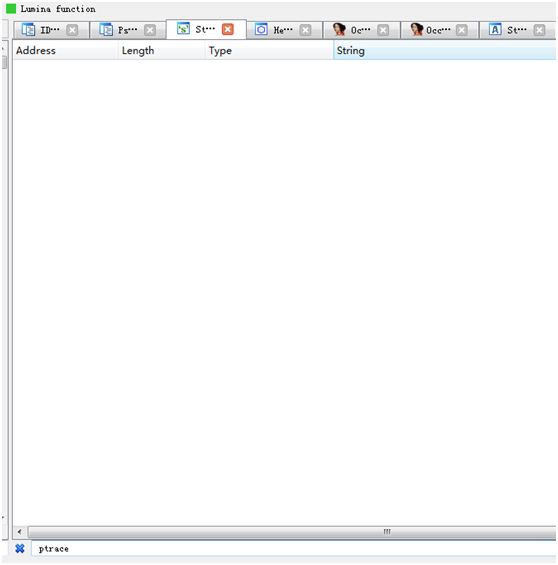Click the second Occurrences tab icon
Viewport: 558px width, 565px height.
[x=417, y=30]
